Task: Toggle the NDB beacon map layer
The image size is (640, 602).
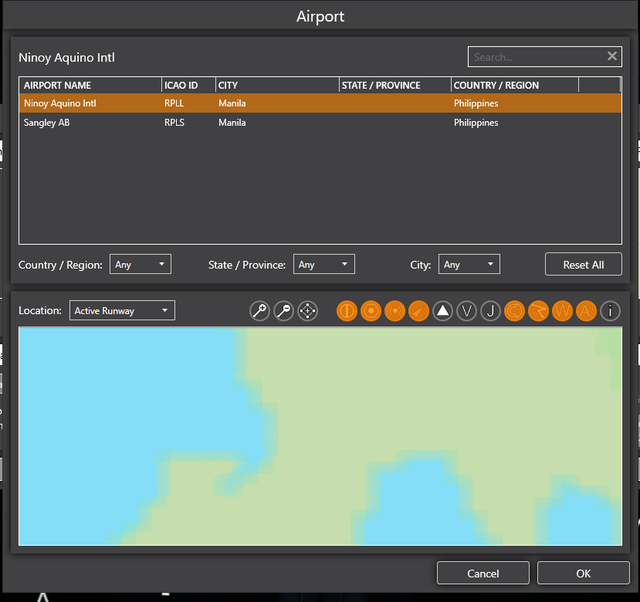Action: tap(395, 311)
